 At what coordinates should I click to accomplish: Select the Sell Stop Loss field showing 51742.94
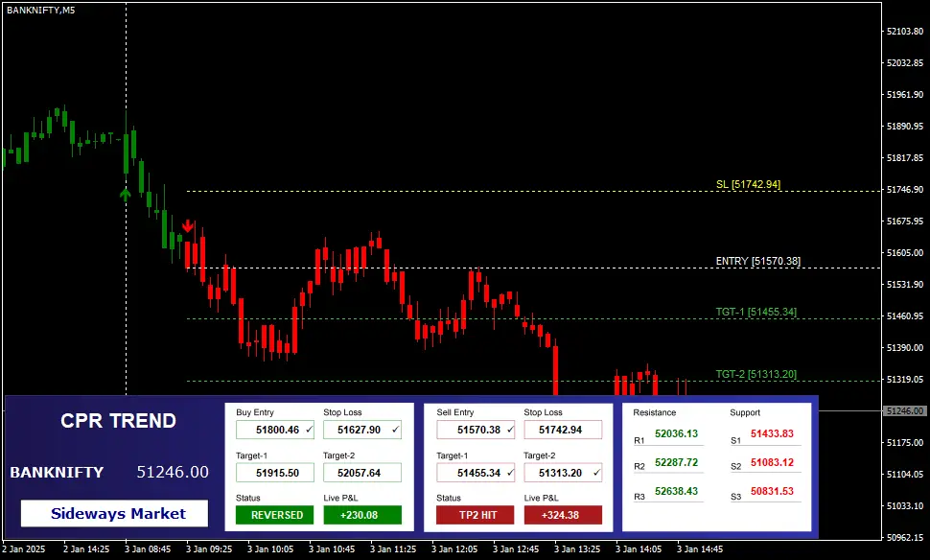pos(563,430)
